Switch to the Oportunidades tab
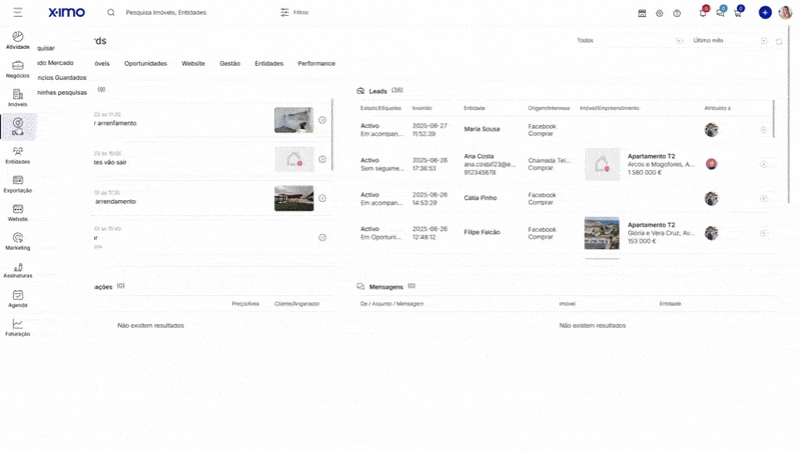The width and height of the screenshot is (800, 451). coord(145,63)
